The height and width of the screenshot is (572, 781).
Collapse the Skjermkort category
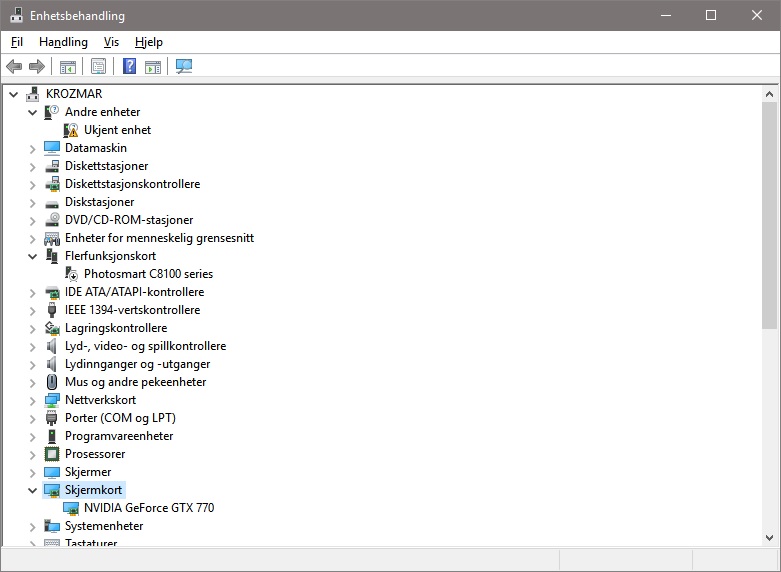point(32,490)
